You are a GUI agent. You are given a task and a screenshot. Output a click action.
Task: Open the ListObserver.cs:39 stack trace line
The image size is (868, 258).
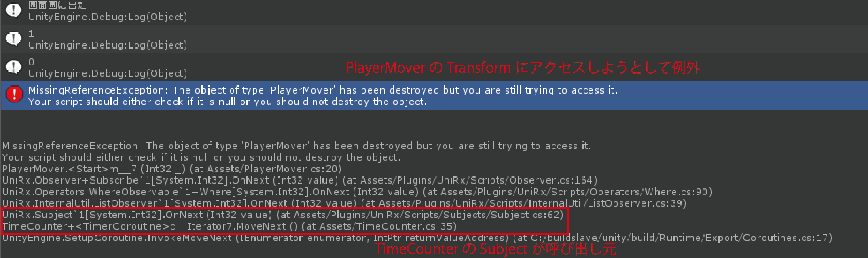tap(344, 203)
